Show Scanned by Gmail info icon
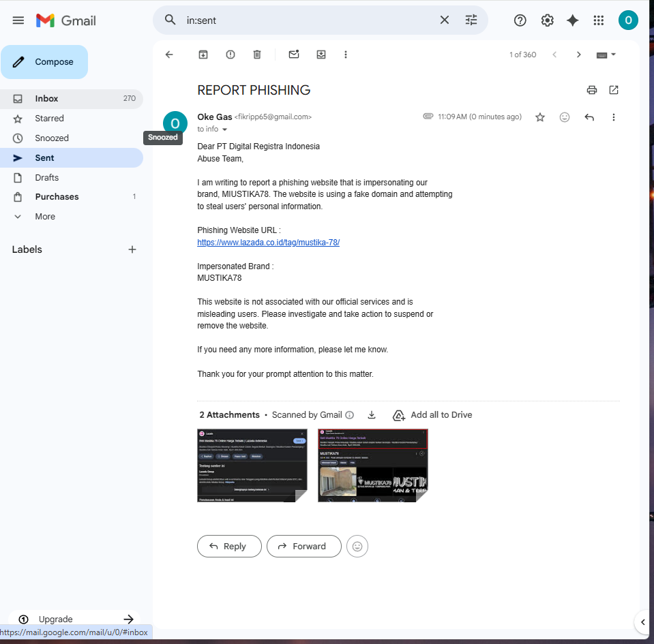Screen dimensions: 654x644 (350, 415)
